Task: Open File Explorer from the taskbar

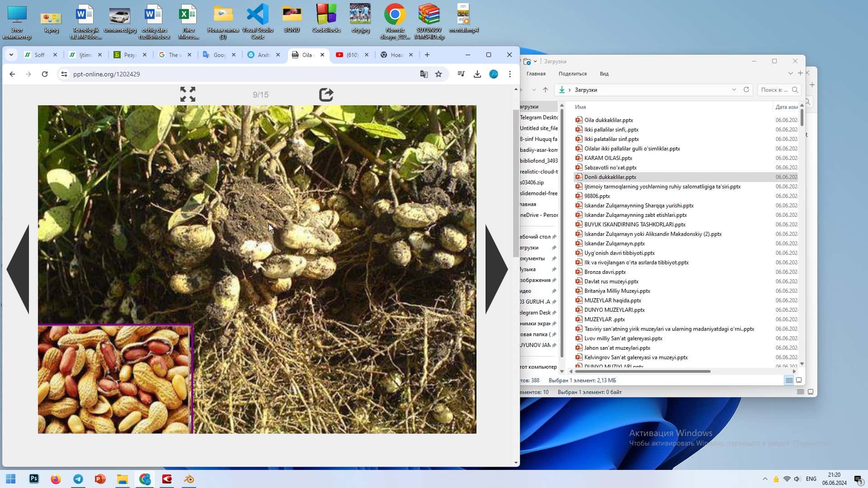Action: pyautogui.click(x=123, y=479)
